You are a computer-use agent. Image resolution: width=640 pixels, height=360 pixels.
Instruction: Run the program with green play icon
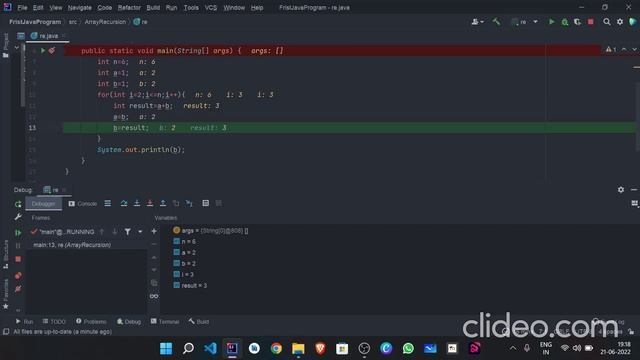point(551,22)
